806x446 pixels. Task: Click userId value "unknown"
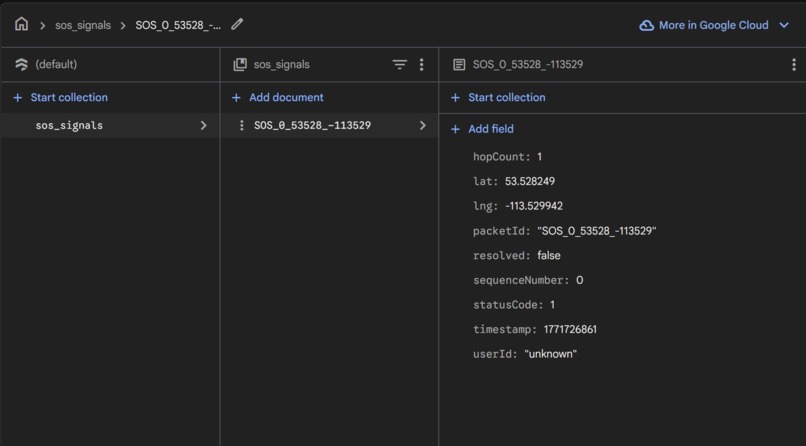point(551,354)
